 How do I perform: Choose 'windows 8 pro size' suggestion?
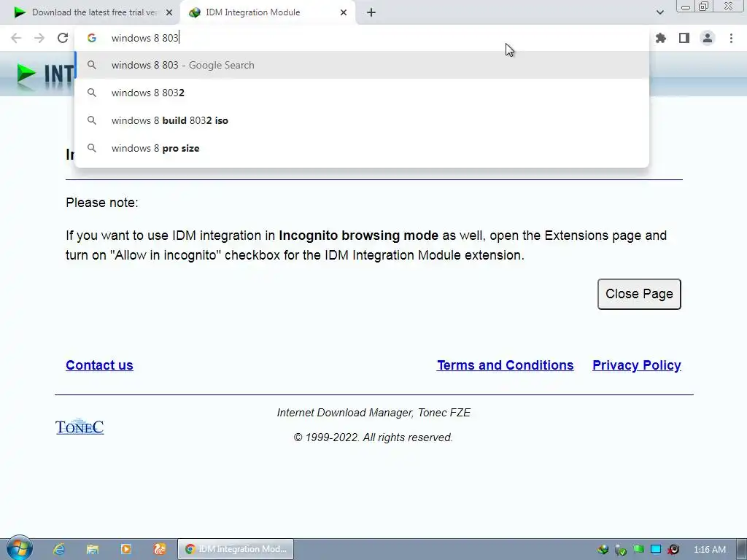click(x=362, y=148)
